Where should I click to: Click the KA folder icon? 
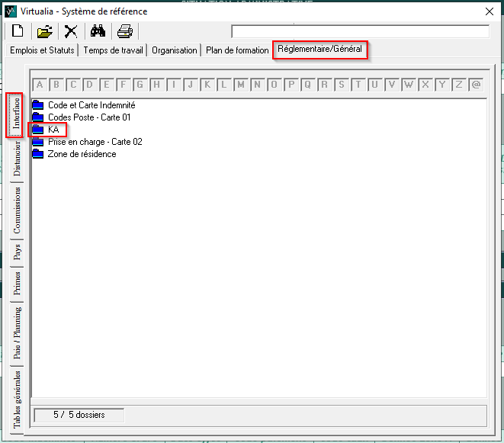click(x=37, y=130)
